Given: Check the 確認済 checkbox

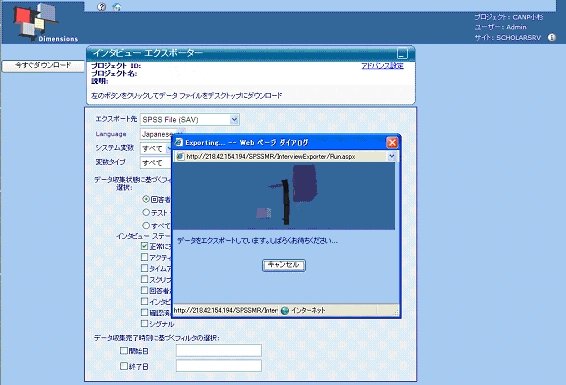Looking at the screenshot, I should coord(144,312).
